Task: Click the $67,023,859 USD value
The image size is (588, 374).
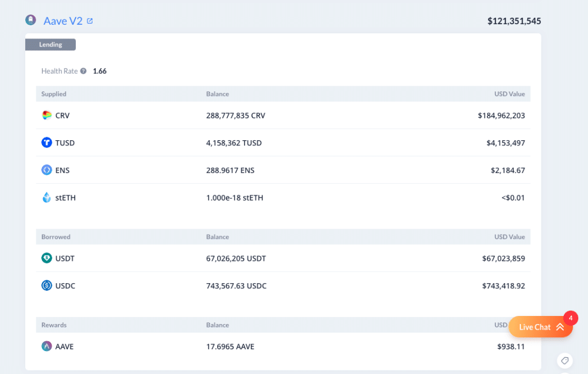Action: coord(504,259)
